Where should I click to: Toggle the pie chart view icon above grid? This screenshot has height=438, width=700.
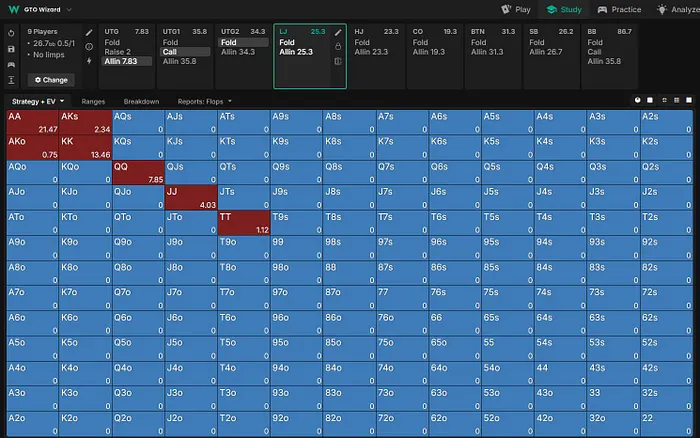638,101
